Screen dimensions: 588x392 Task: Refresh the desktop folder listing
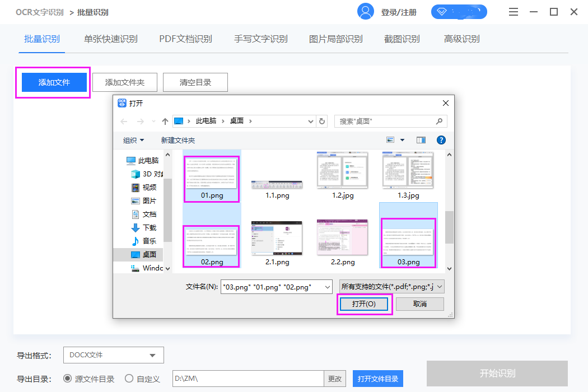coord(322,121)
